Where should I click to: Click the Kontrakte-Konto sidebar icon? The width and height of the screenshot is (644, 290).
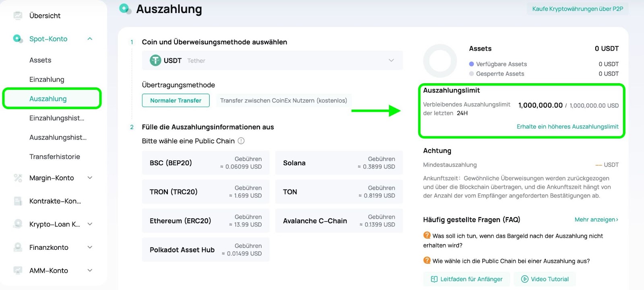click(x=18, y=201)
